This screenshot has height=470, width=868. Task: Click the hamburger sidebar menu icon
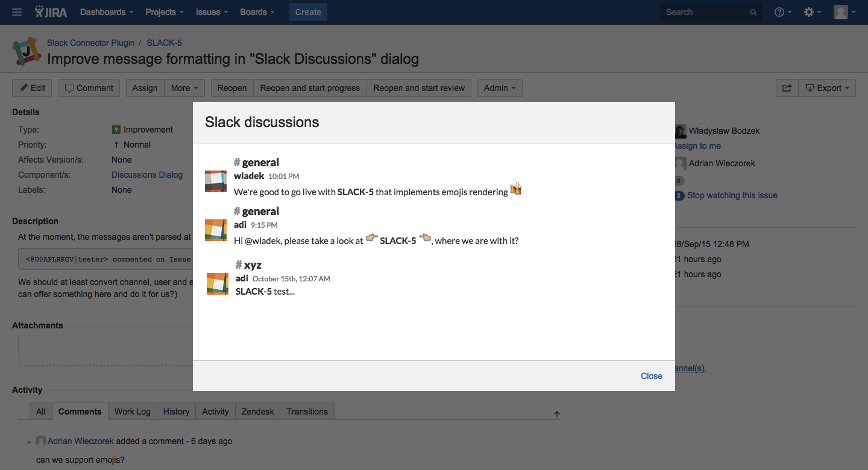[x=17, y=12]
